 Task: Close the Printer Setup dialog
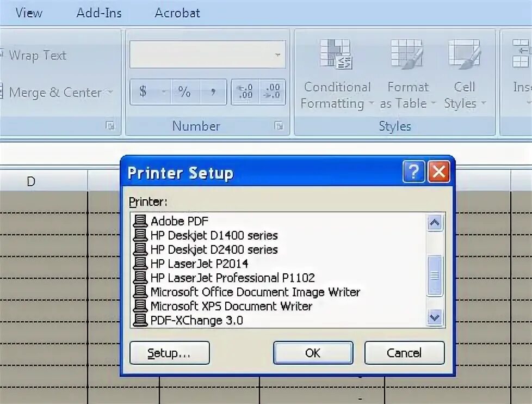(x=439, y=172)
